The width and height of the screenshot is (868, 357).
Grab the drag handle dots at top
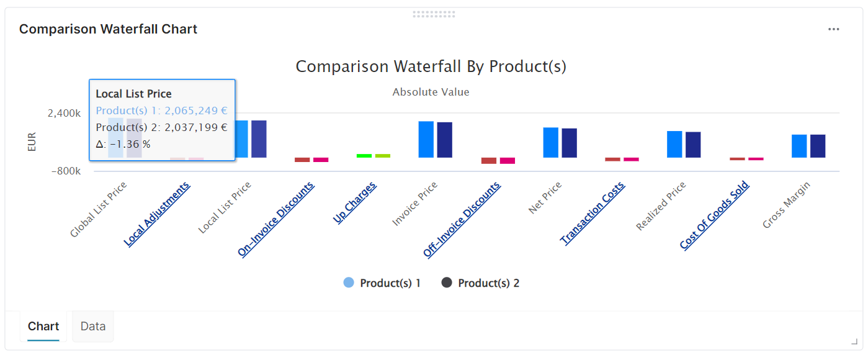point(434,14)
